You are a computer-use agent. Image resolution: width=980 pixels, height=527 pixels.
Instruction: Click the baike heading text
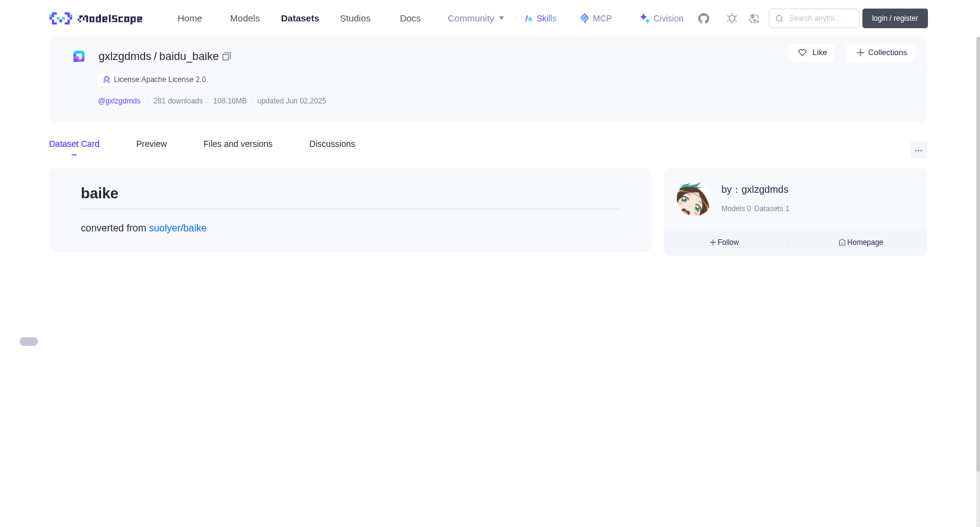[x=100, y=193]
